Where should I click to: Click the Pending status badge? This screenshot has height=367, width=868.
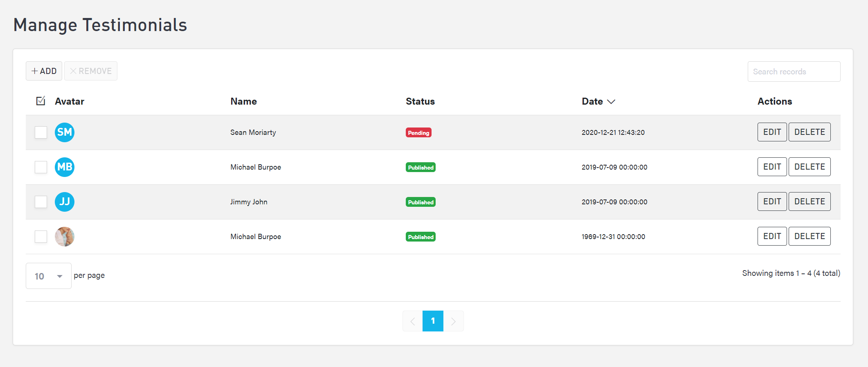(x=418, y=133)
